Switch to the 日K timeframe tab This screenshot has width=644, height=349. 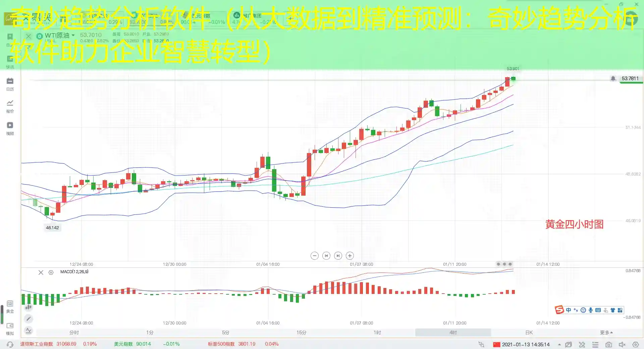[529, 333]
